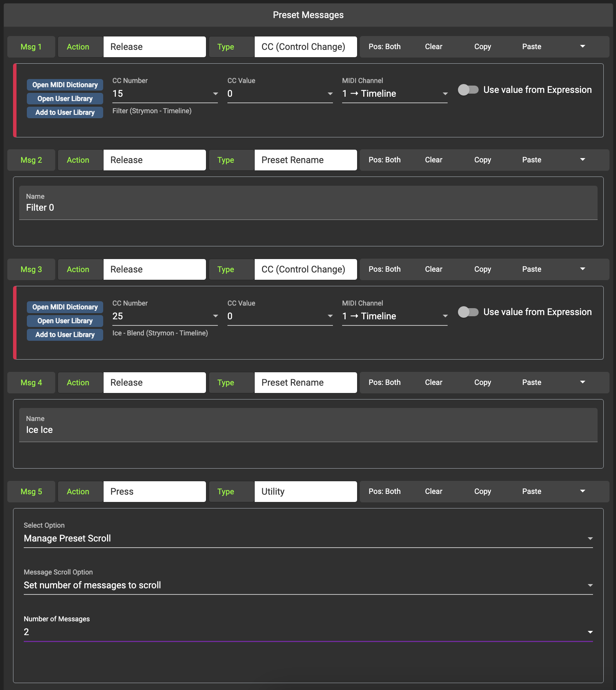Clear the Msg 2 message
This screenshot has height=690, width=616.
[433, 160]
